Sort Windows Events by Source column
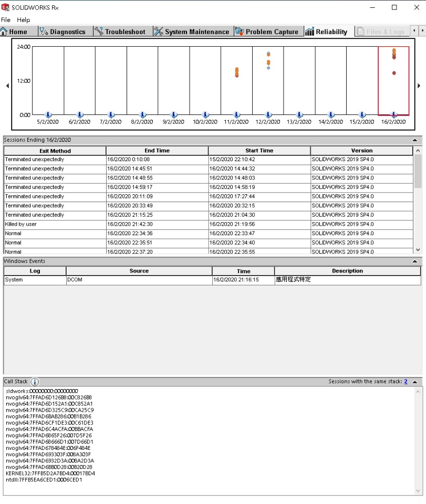This screenshot has height=504, width=426. point(139,271)
